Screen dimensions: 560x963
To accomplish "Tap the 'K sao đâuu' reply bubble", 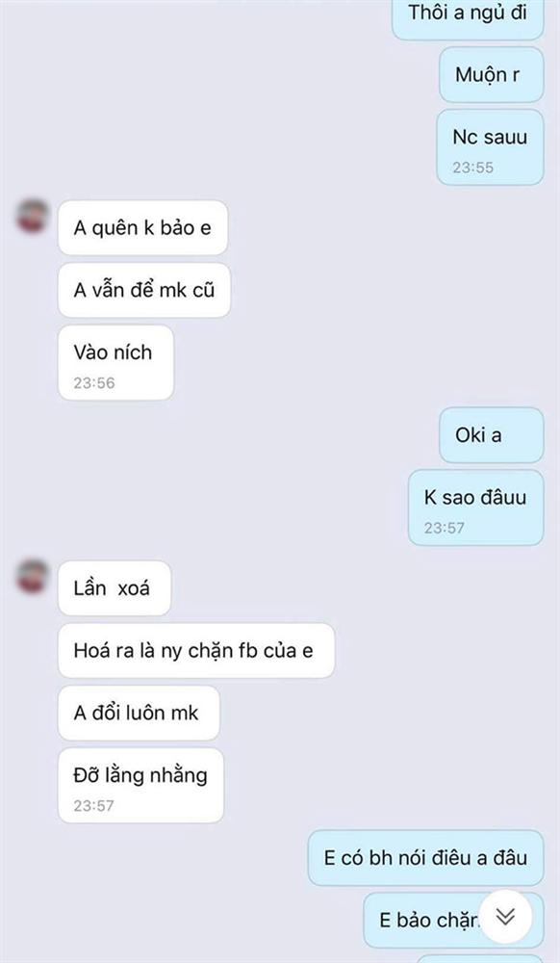I will pos(476,508).
